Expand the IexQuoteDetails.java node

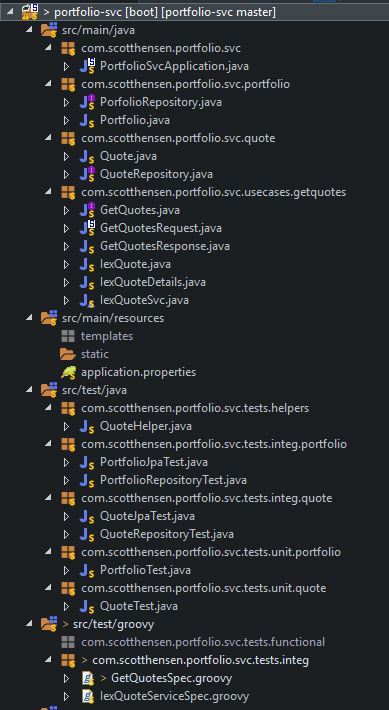click(x=67, y=282)
